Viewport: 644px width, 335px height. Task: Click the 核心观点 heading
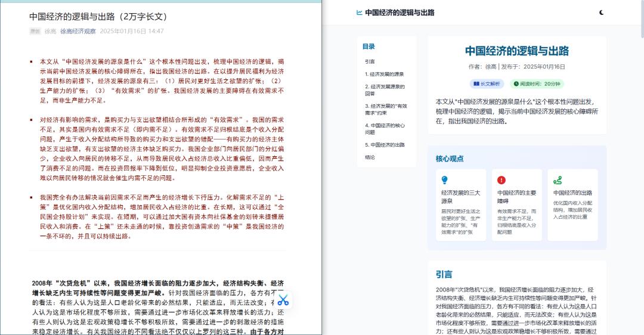[x=450, y=159]
